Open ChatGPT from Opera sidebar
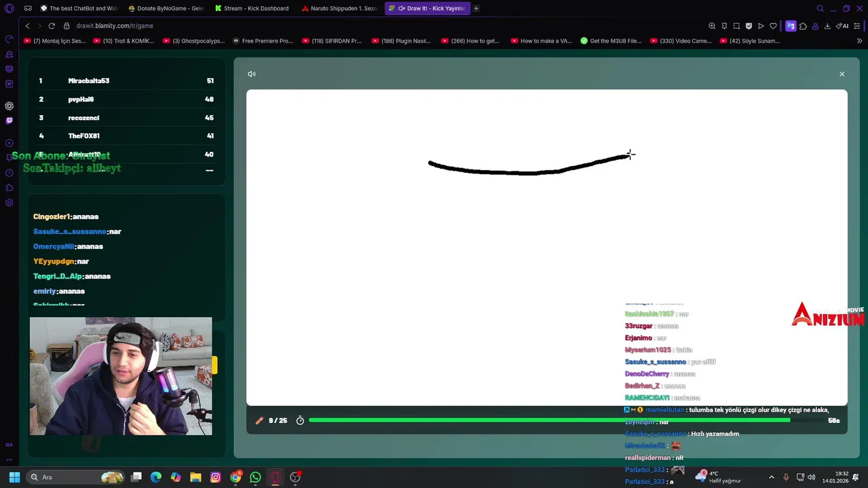The image size is (868, 488). 9,106
